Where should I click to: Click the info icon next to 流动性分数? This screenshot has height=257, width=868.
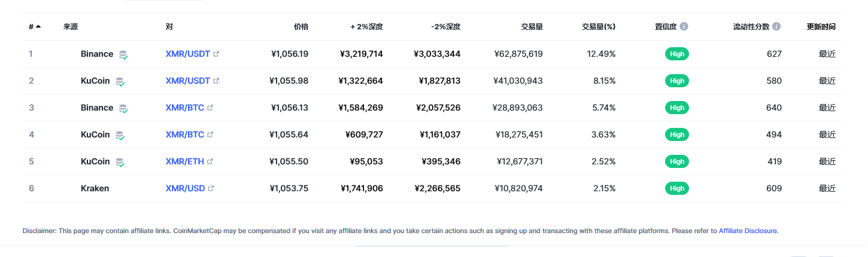[x=776, y=27]
